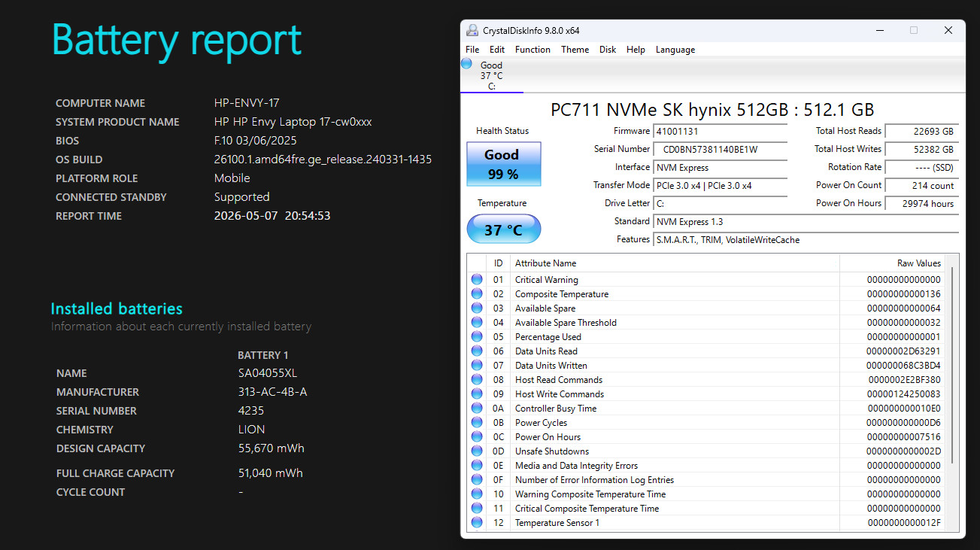Viewport: 980px width, 550px height.
Task: Open the Disk menu
Action: coord(608,50)
